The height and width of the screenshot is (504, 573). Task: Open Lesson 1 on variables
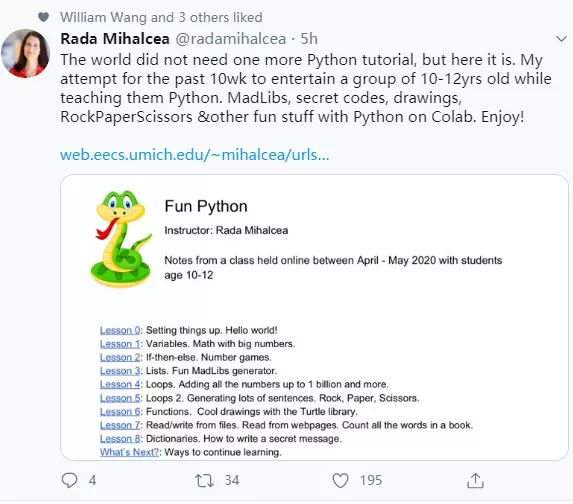(120, 344)
